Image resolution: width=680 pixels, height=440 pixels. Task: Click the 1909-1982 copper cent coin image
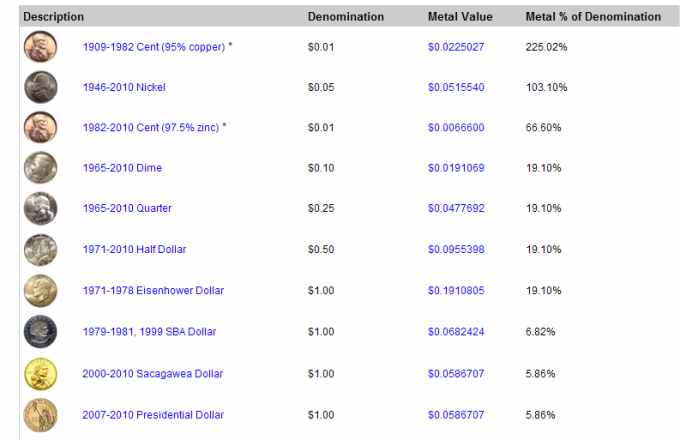40,46
